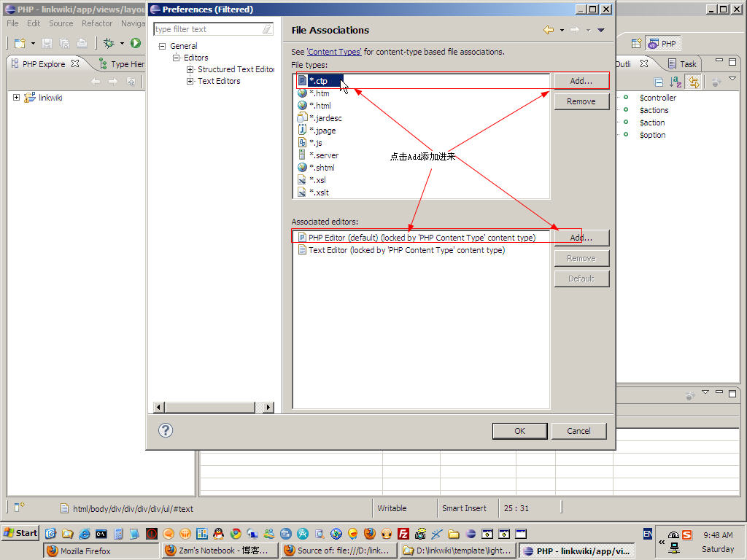
Task: Click Add button for file types
Action: 581,81
